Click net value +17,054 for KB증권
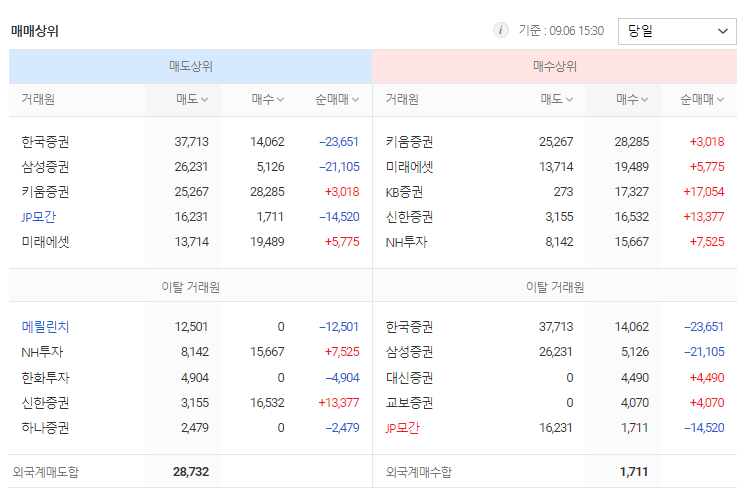Viewport: 749px width, 495px height. (x=704, y=192)
